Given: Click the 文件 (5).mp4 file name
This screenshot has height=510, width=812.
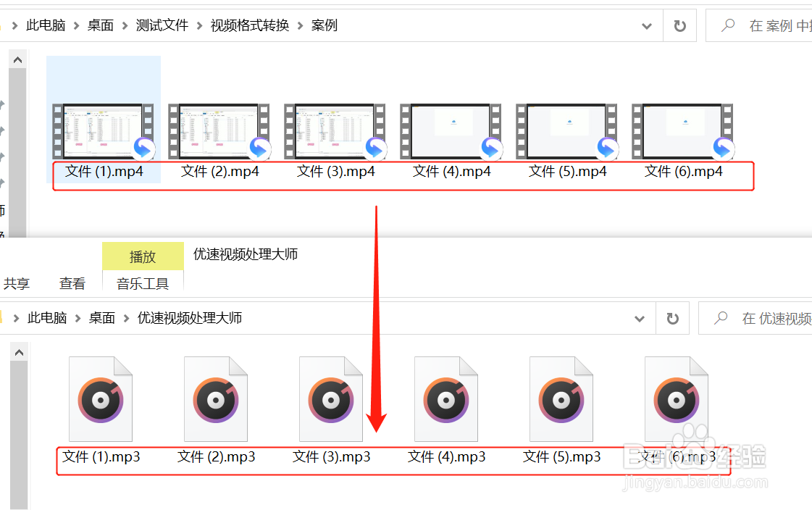Looking at the screenshot, I should pos(568,172).
